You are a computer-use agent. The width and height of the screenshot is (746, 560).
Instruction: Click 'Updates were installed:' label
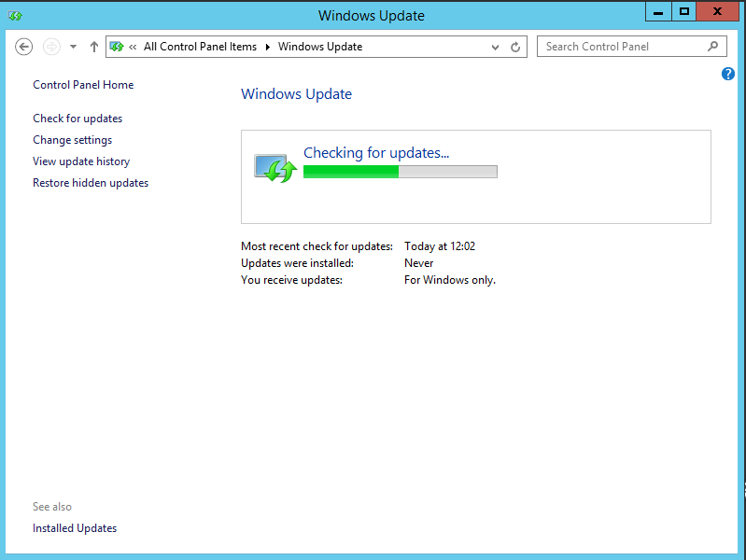pyautogui.click(x=297, y=263)
